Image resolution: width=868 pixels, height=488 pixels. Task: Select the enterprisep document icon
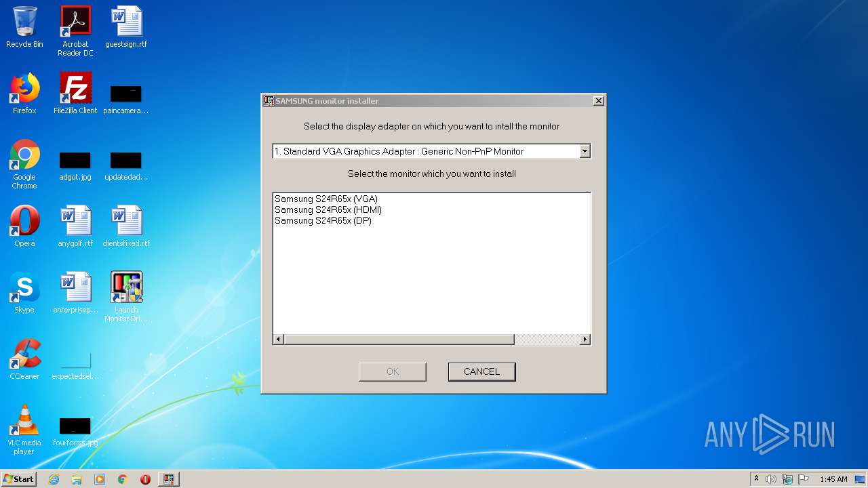[75, 293]
